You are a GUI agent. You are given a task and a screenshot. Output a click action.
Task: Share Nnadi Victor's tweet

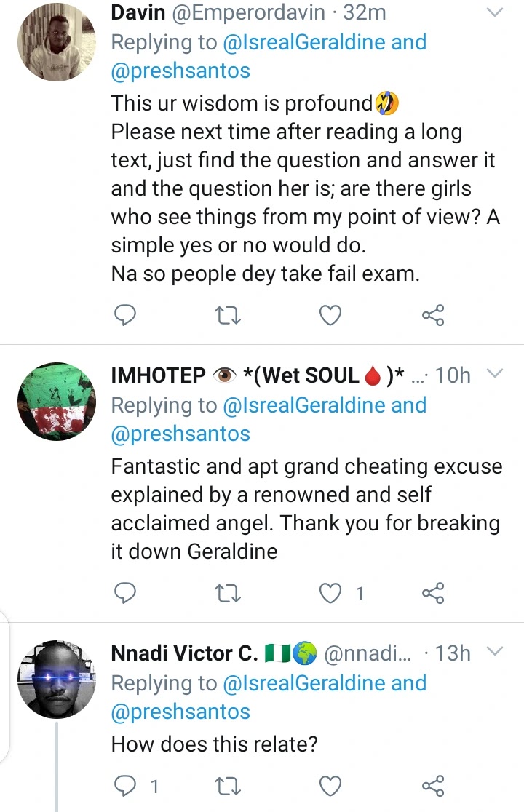433,785
